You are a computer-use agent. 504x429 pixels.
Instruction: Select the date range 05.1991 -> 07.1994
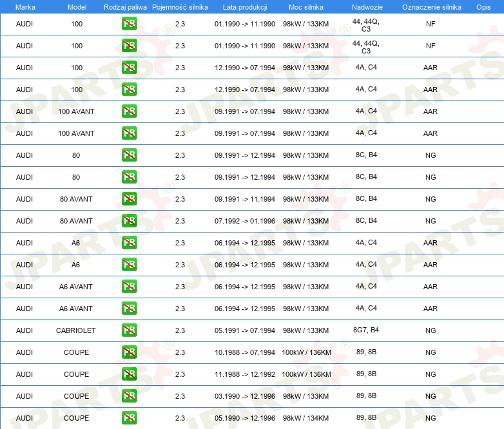(245, 330)
